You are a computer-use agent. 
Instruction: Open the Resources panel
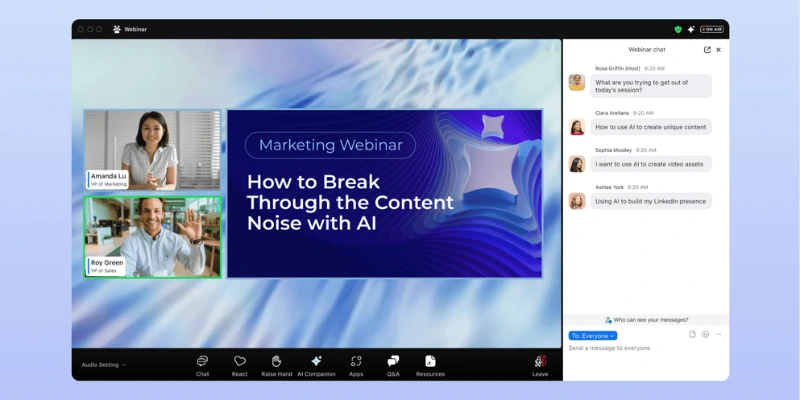(x=430, y=364)
